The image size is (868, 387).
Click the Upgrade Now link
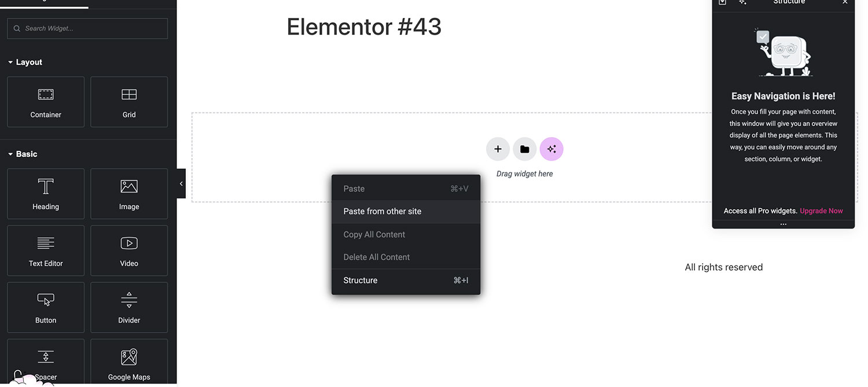(x=821, y=211)
